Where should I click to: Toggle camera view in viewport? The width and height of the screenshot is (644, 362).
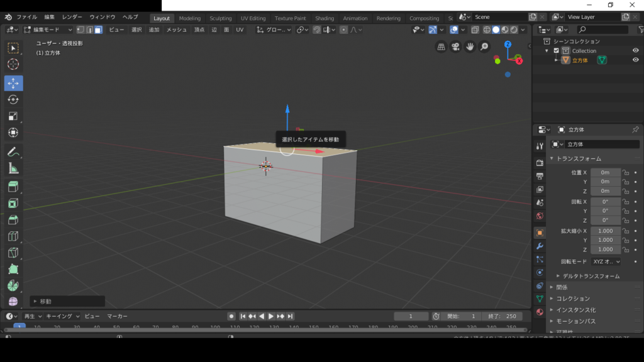(x=456, y=47)
